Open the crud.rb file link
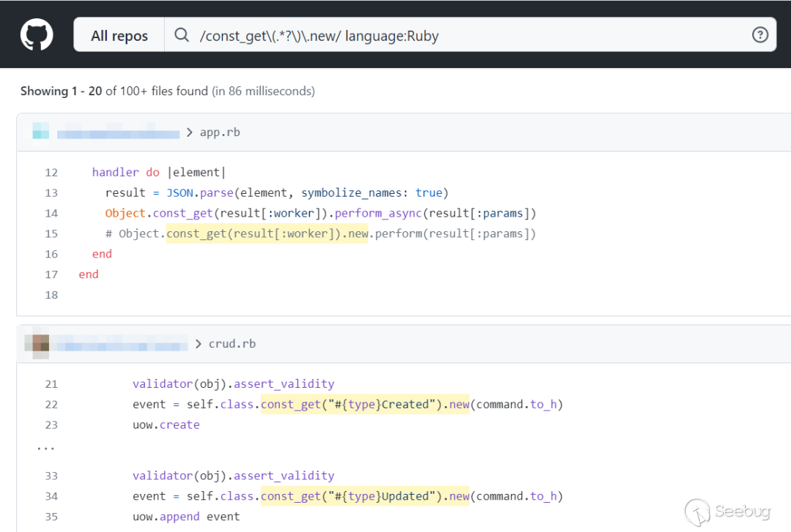 (x=232, y=344)
